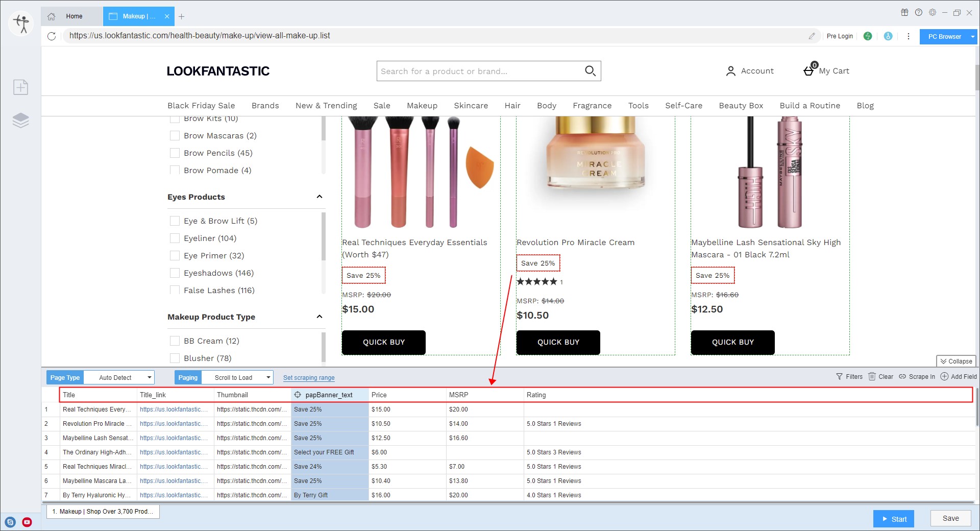This screenshot has width=980, height=531.
Task: Check the Blusher (78) checkbox
Action: tap(175, 358)
